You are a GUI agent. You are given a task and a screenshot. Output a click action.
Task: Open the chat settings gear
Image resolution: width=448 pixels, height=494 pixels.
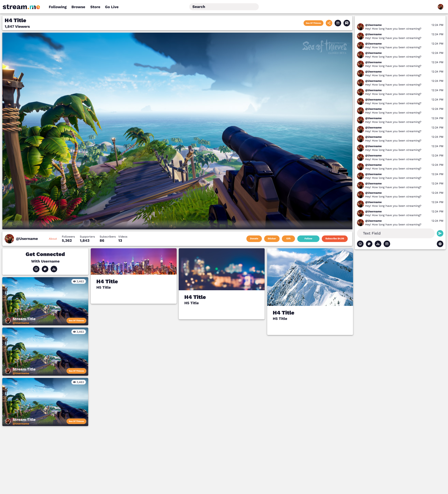coord(440,244)
